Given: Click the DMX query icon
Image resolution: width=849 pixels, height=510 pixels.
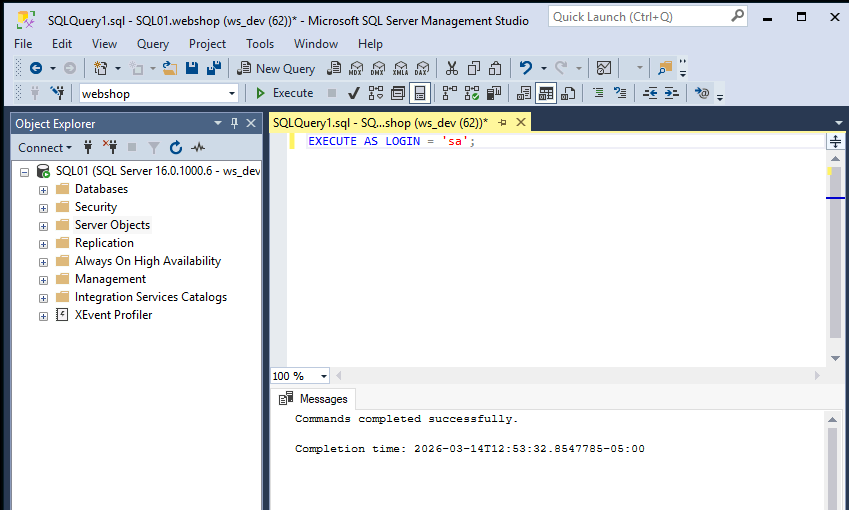Looking at the screenshot, I should [x=378, y=68].
